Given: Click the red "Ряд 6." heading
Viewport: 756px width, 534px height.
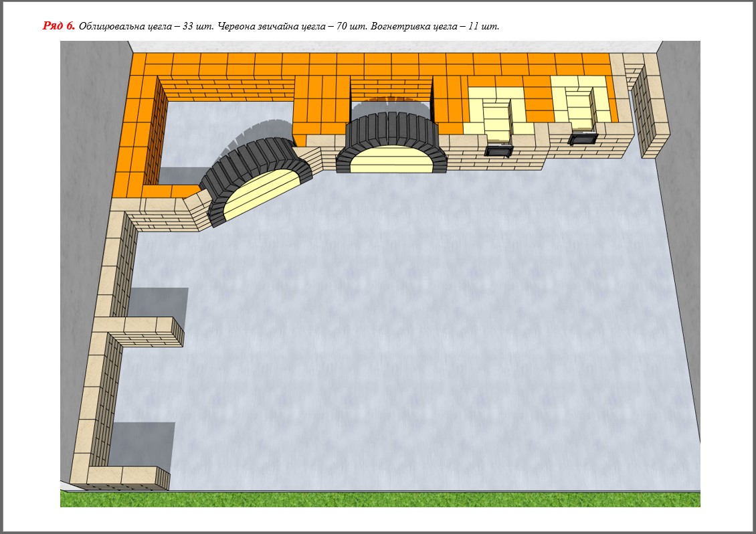Looking at the screenshot, I should point(59,26).
